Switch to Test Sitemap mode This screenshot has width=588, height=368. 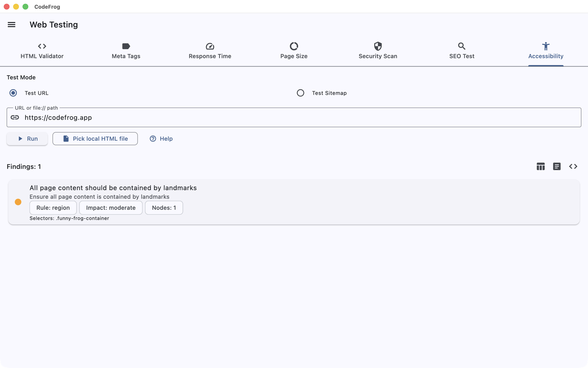point(301,93)
